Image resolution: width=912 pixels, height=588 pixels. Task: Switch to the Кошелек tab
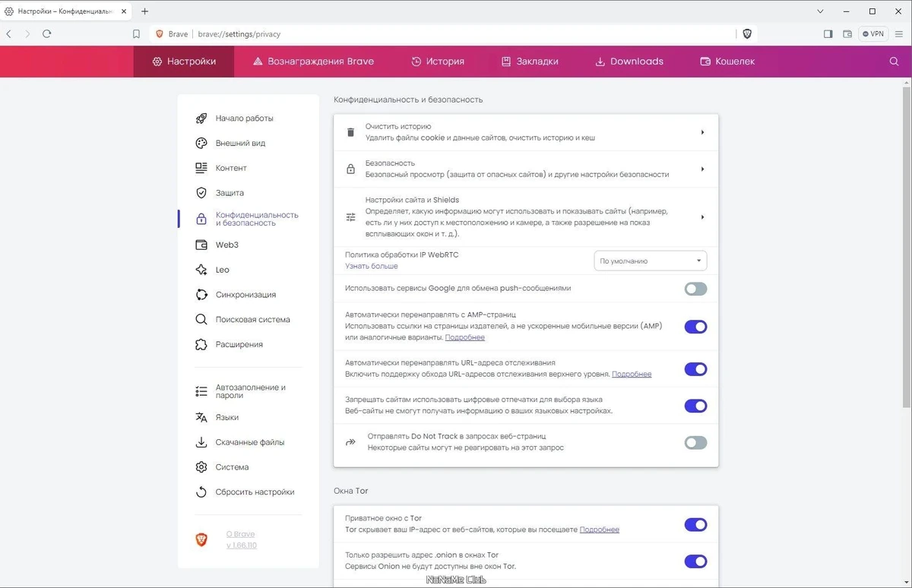[727, 62]
